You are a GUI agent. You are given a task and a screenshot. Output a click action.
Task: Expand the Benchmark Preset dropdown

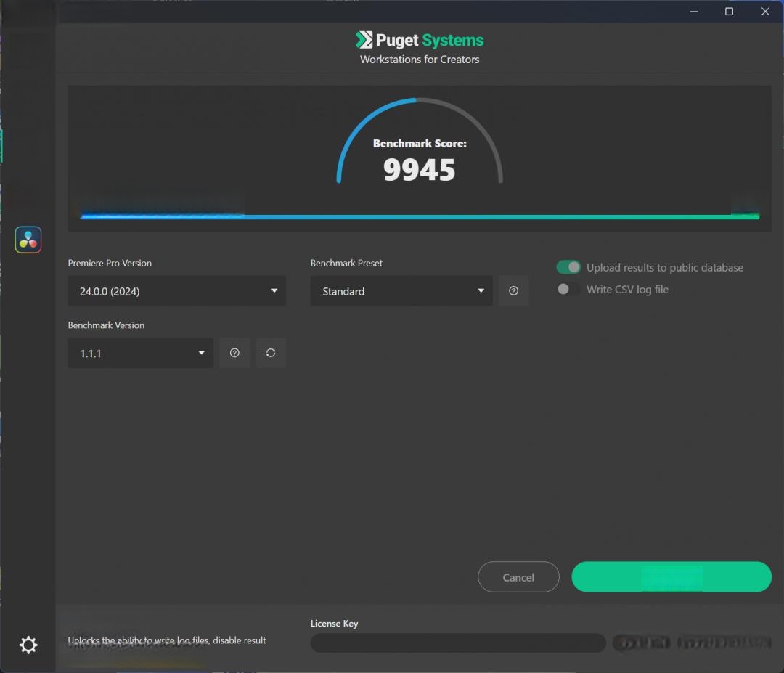click(401, 291)
